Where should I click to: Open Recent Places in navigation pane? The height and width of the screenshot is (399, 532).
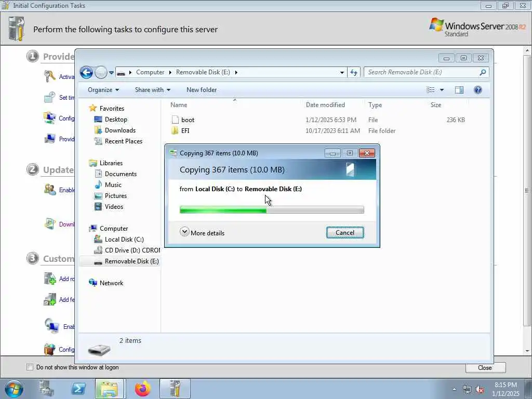[x=124, y=141]
